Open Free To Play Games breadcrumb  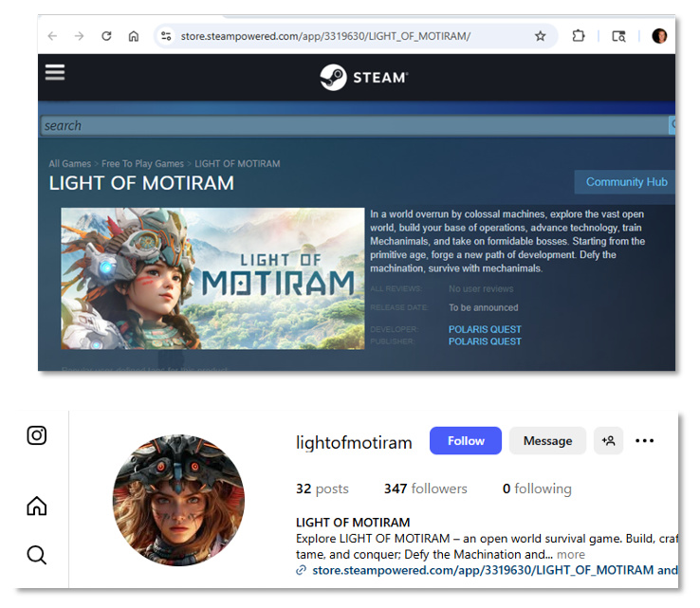click(x=142, y=164)
